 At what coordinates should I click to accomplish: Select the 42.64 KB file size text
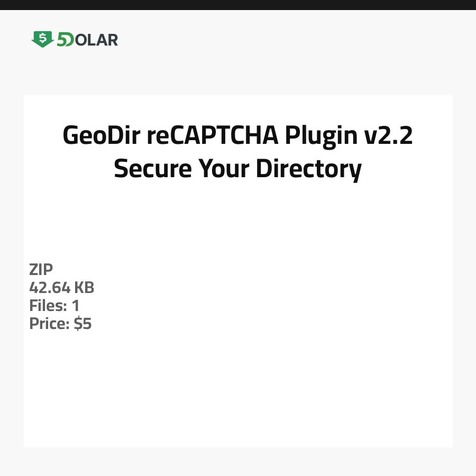pyautogui.click(x=61, y=288)
